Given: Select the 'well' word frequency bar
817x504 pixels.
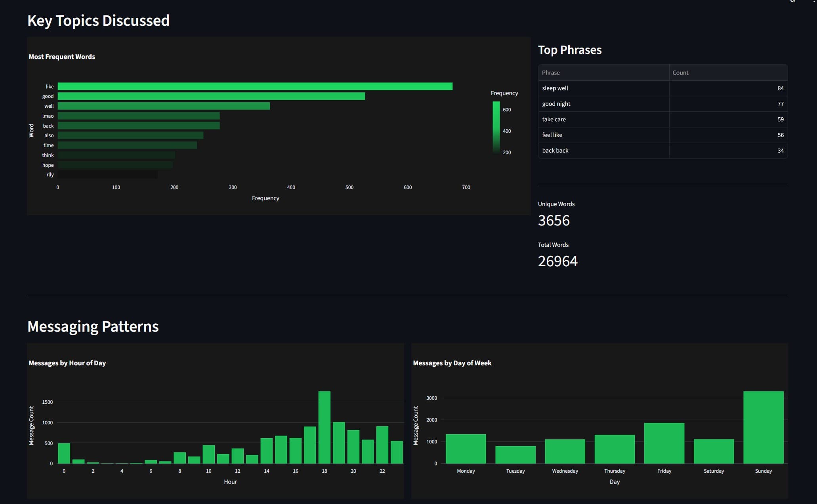Looking at the screenshot, I should point(164,106).
